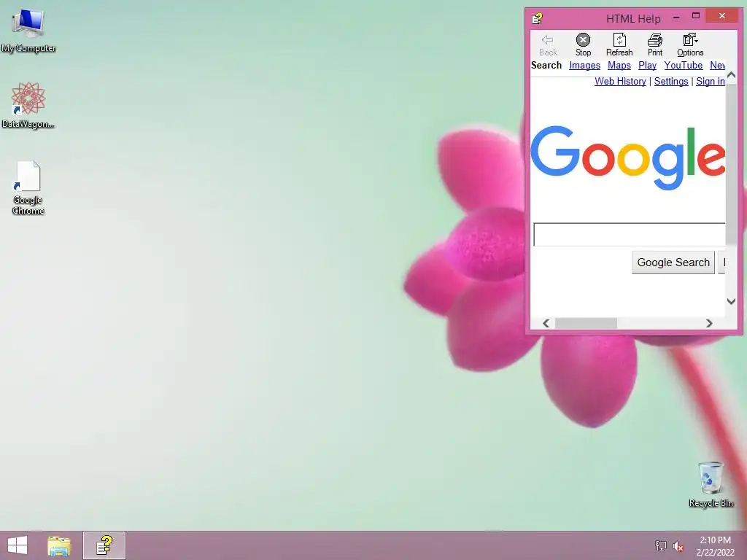Click the horizontal scrollbar left arrow
The width and height of the screenshot is (747, 560).
click(546, 323)
